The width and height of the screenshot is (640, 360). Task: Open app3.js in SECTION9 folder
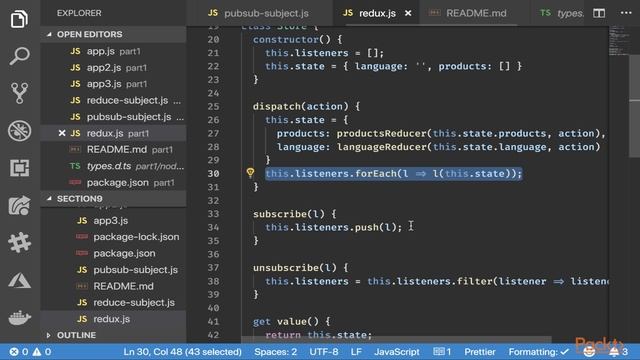click(x=113, y=220)
